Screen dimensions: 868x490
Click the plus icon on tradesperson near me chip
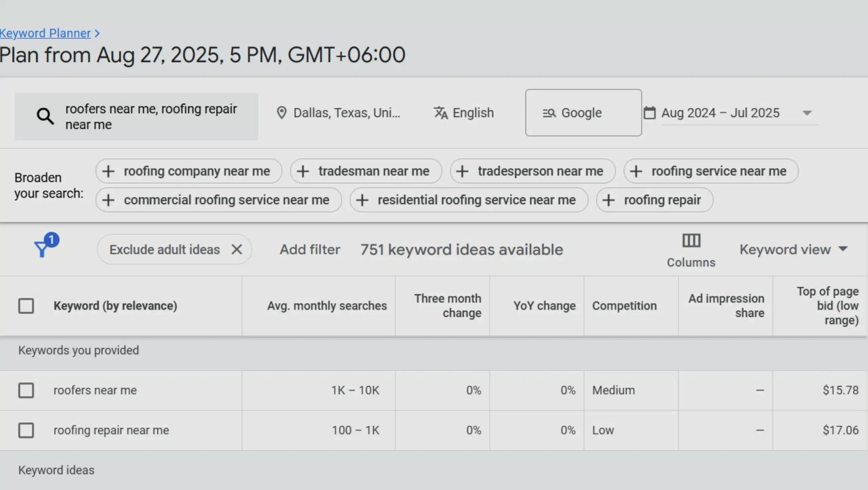click(462, 171)
